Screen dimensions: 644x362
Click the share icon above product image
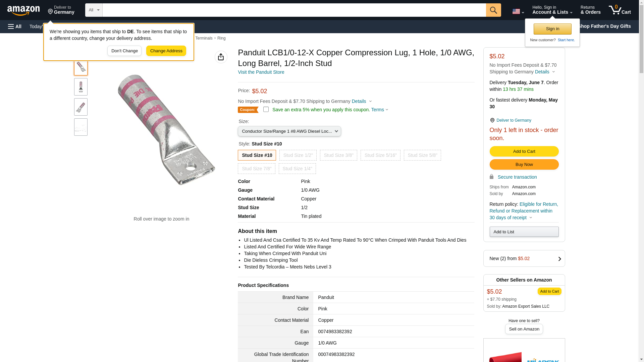click(221, 57)
